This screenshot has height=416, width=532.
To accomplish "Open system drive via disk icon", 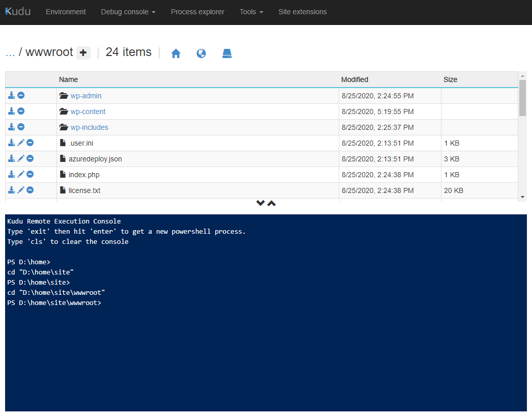I will [227, 53].
